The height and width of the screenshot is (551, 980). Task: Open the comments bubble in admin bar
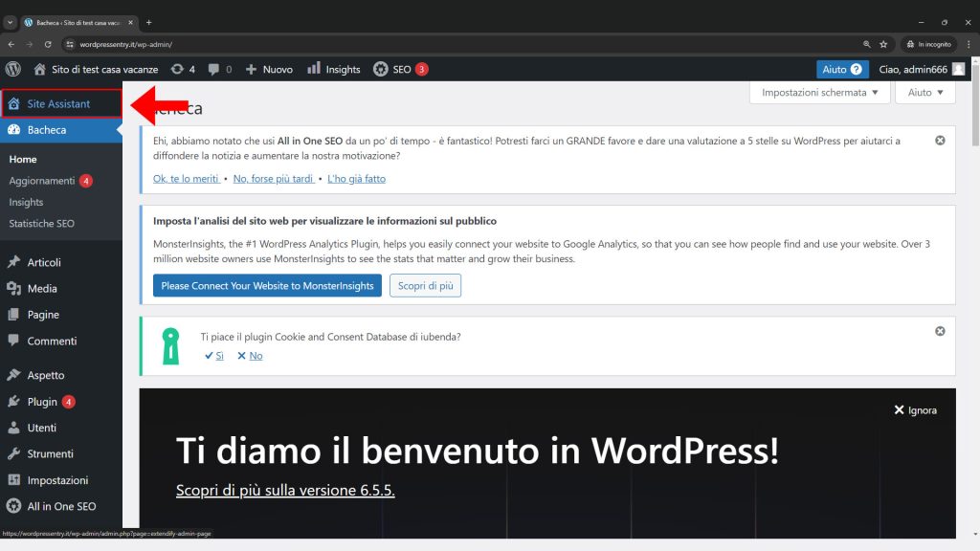point(213,69)
